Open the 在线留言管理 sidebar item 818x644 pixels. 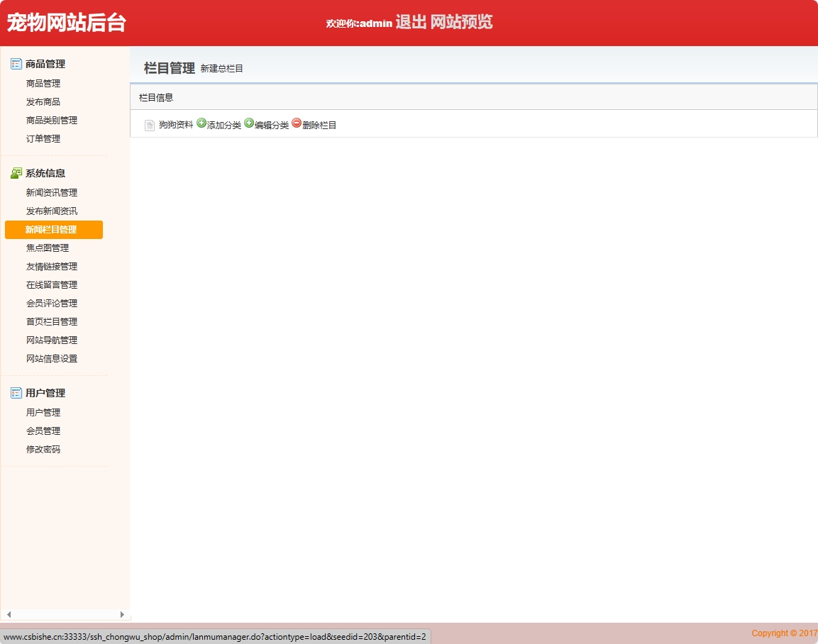pyautogui.click(x=52, y=284)
